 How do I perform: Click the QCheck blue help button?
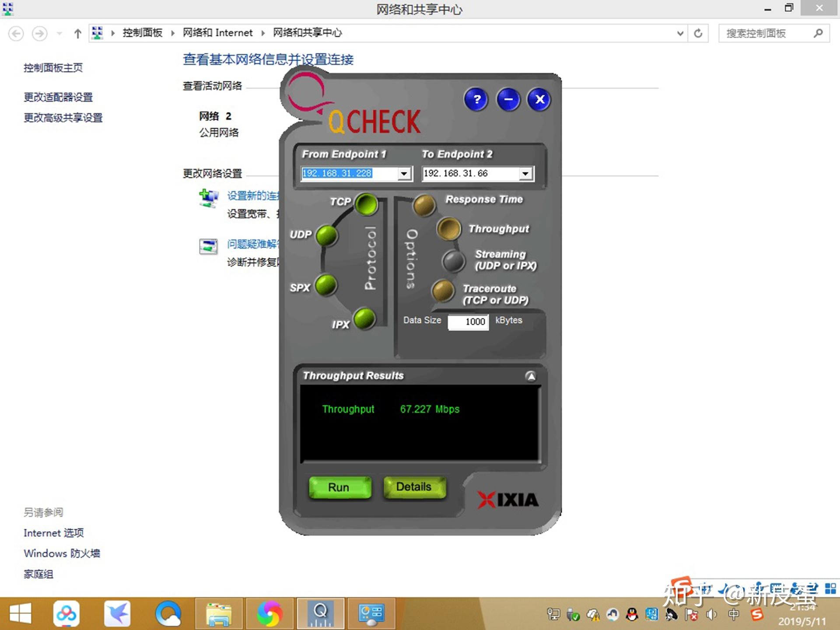[476, 100]
